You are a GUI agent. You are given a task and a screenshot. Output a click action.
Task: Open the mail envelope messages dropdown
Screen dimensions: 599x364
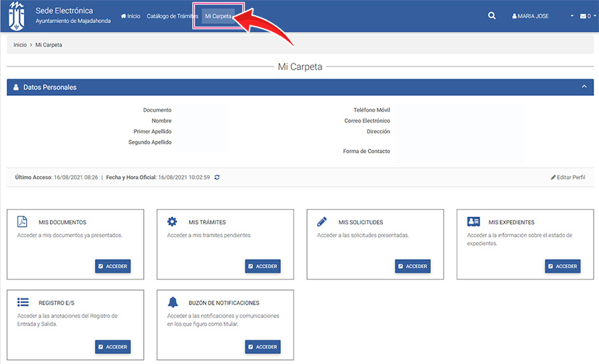click(588, 16)
